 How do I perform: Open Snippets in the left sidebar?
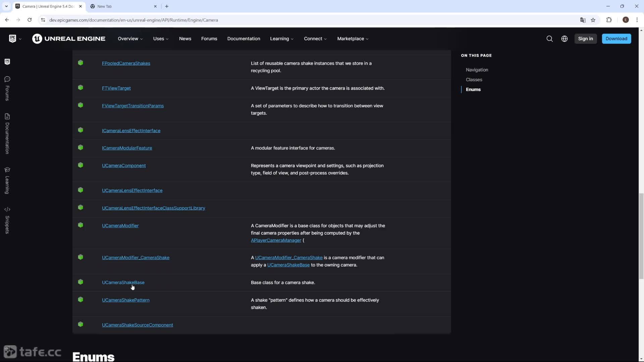pyautogui.click(x=7, y=220)
